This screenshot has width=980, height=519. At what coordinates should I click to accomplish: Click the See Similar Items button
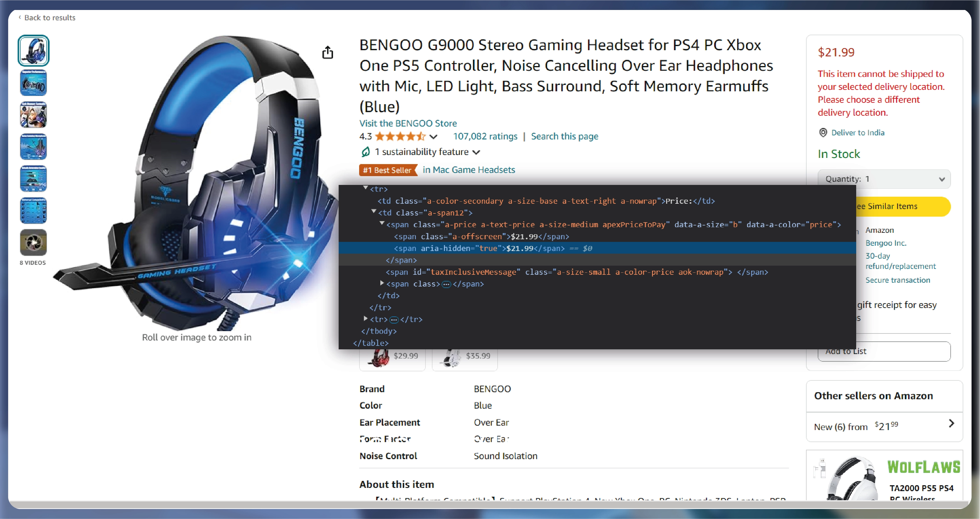[903, 206]
